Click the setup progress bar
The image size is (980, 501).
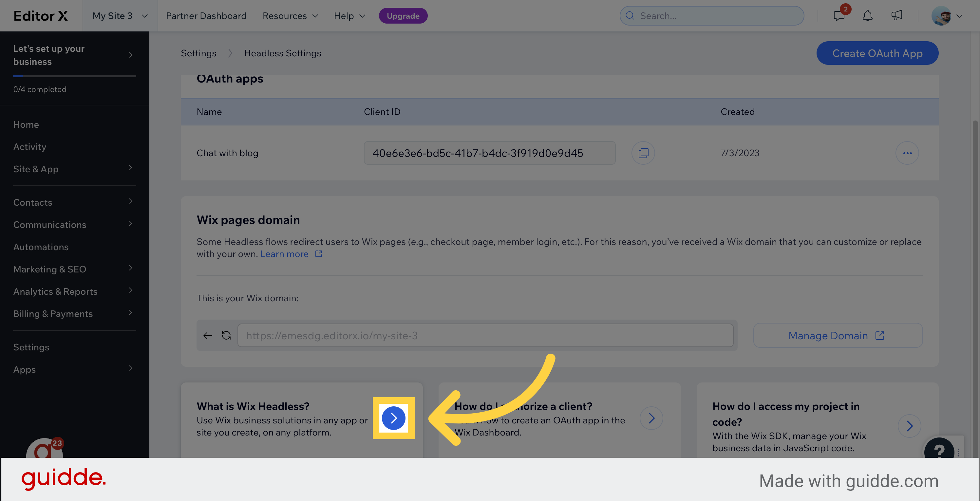(x=74, y=76)
